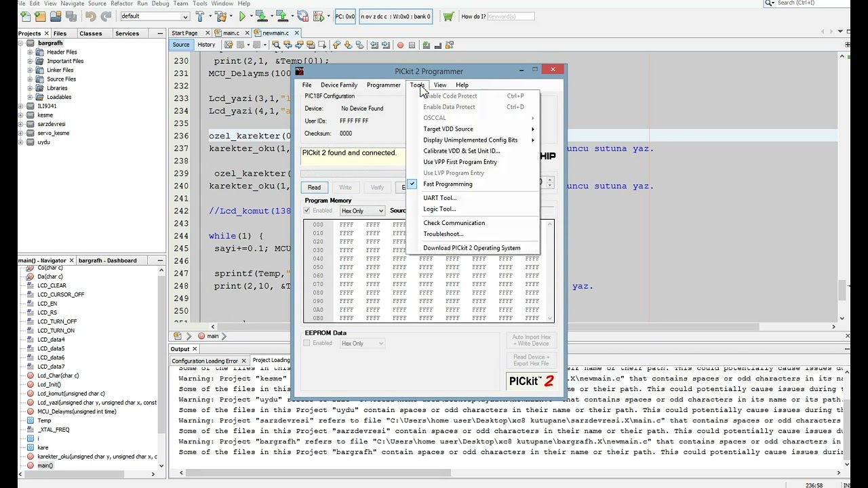868x488 pixels.
Task: Click the Read button in PICkit 2
Action: click(314, 187)
